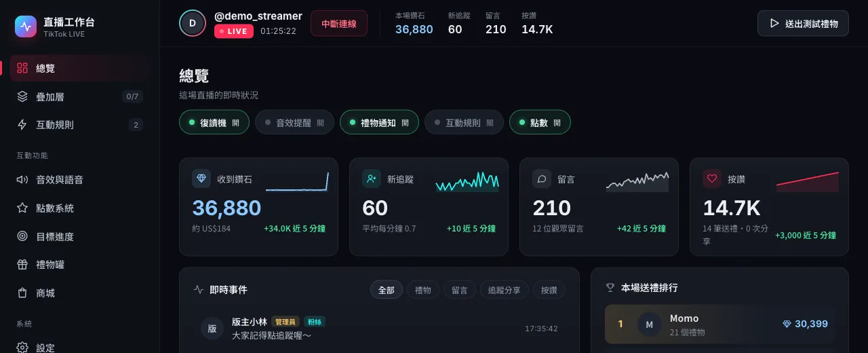This screenshot has height=353, width=868.
Task: Click the 禮物罐 gift icon
Action: point(22,265)
